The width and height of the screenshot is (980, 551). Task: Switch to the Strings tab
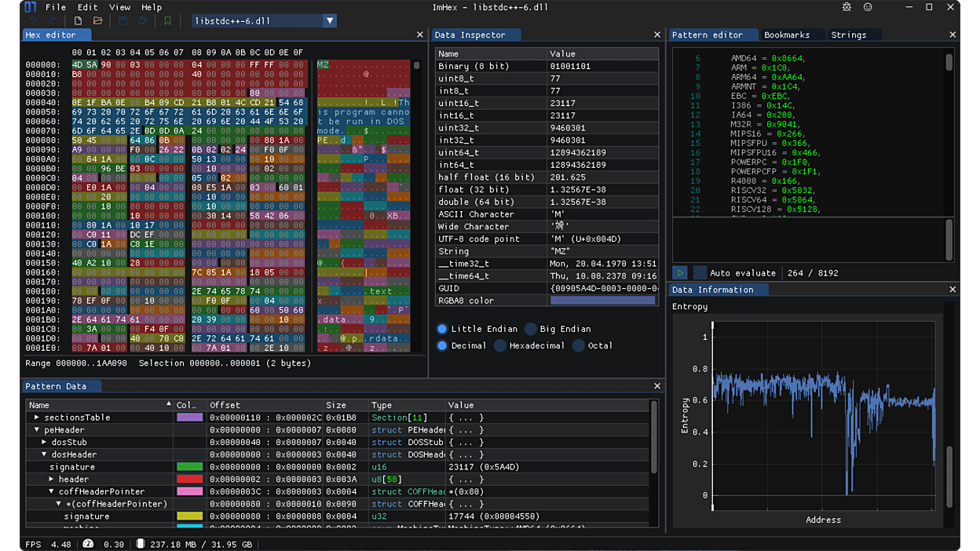[x=848, y=35]
